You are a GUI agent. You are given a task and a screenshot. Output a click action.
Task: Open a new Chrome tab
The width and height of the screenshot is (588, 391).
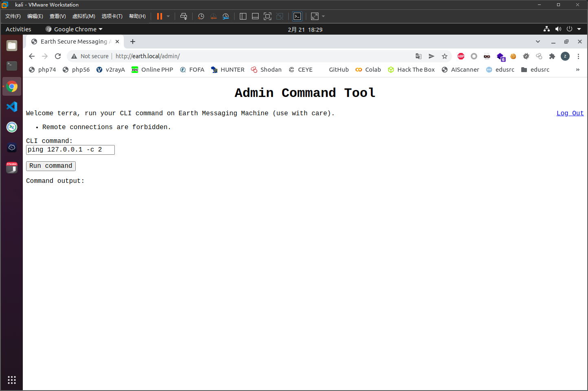[133, 42]
